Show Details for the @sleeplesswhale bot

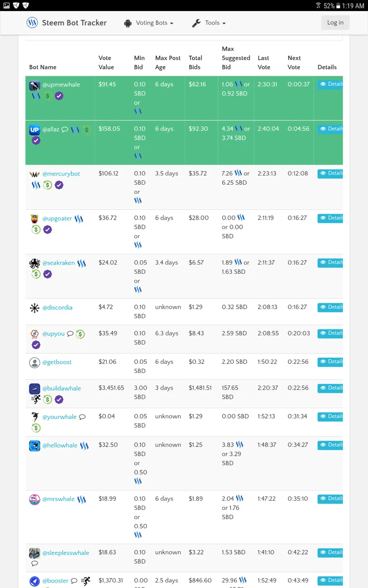(x=330, y=553)
